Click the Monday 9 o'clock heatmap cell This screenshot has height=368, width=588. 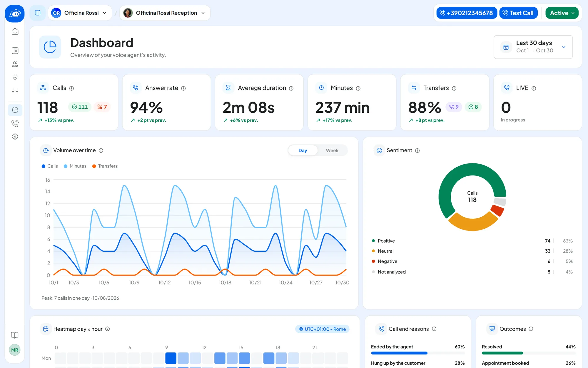(171, 358)
